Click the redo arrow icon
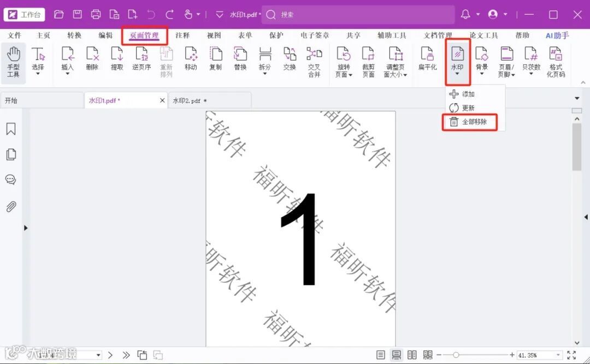Image resolution: width=590 pixels, height=364 pixels. click(x=170, y=15)
